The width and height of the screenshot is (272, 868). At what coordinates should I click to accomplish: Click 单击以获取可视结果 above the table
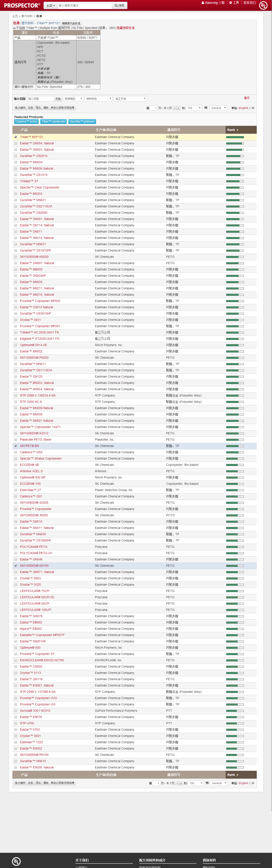(63, 108)
